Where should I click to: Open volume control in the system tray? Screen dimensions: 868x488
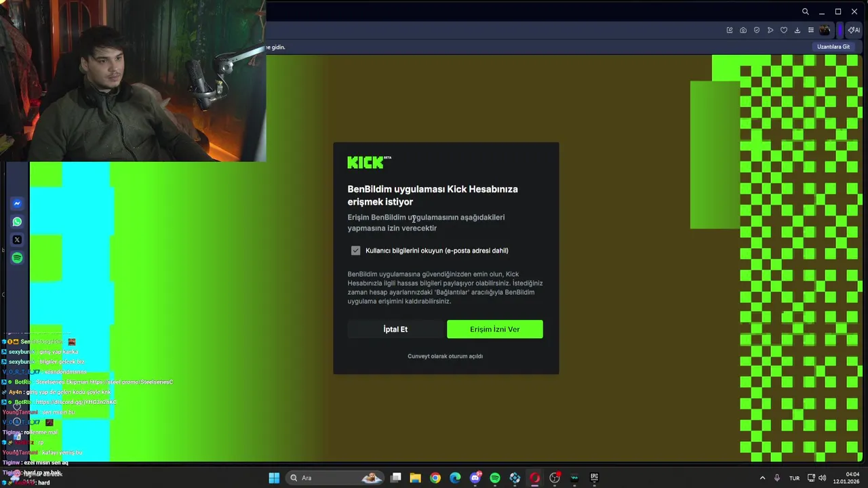823,478
